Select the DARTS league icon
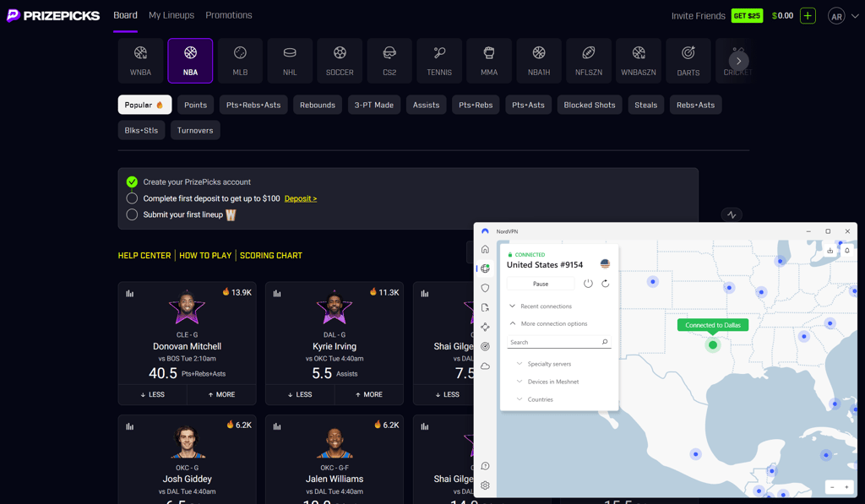865x504 pixels. [688, 61]
